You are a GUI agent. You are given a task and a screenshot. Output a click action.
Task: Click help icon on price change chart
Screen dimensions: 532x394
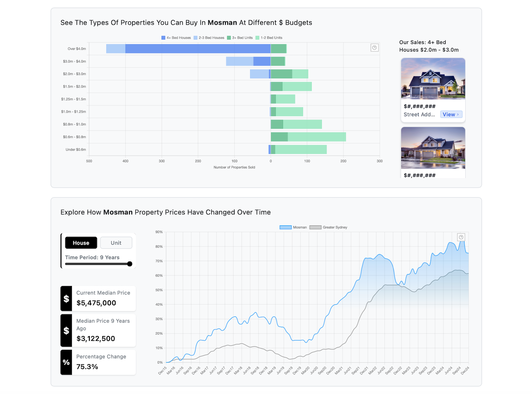click(x=461, y=237)
